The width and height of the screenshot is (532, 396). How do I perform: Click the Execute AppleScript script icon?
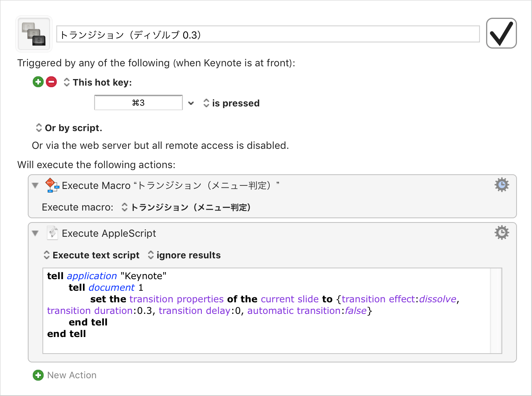52,233
